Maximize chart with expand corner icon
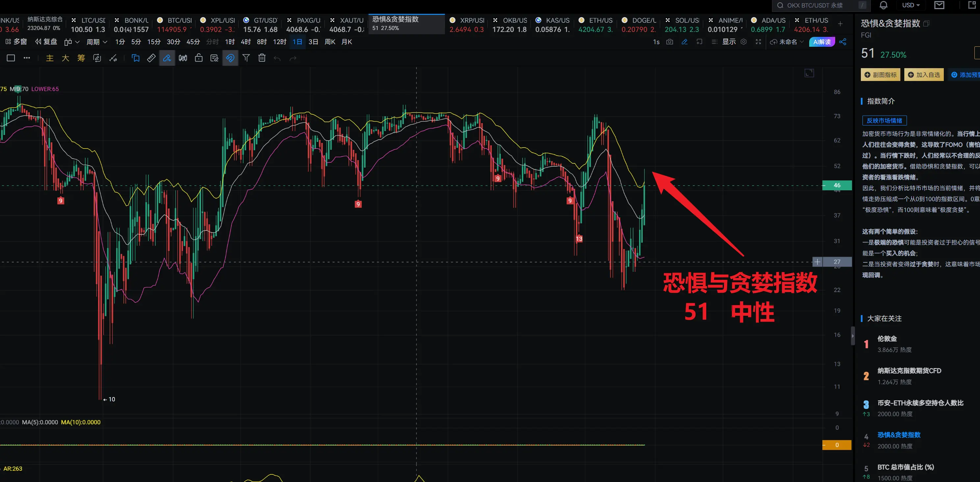Viewport: 980px width, 482px height. point(809,73)
